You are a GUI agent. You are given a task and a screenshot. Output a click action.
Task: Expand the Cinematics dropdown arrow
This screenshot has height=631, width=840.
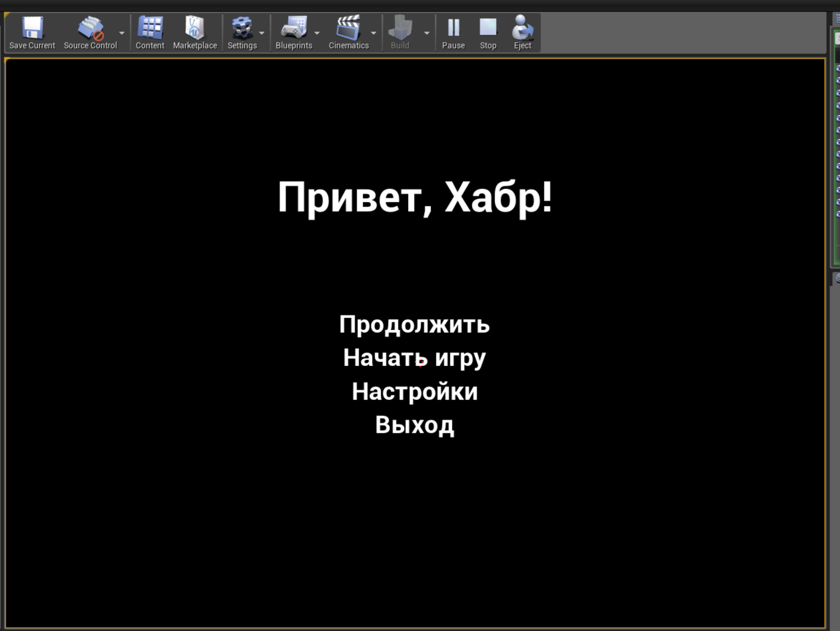coord(373,33)
